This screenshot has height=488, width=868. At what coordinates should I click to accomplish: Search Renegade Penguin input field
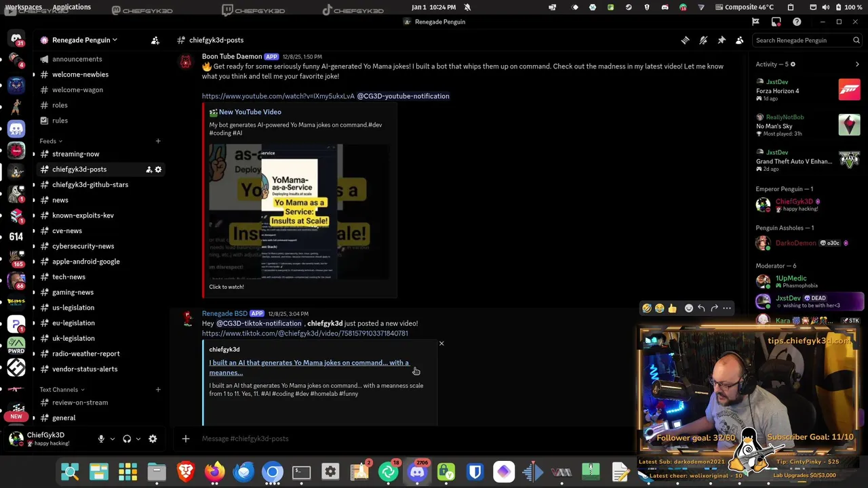[807, 40]
